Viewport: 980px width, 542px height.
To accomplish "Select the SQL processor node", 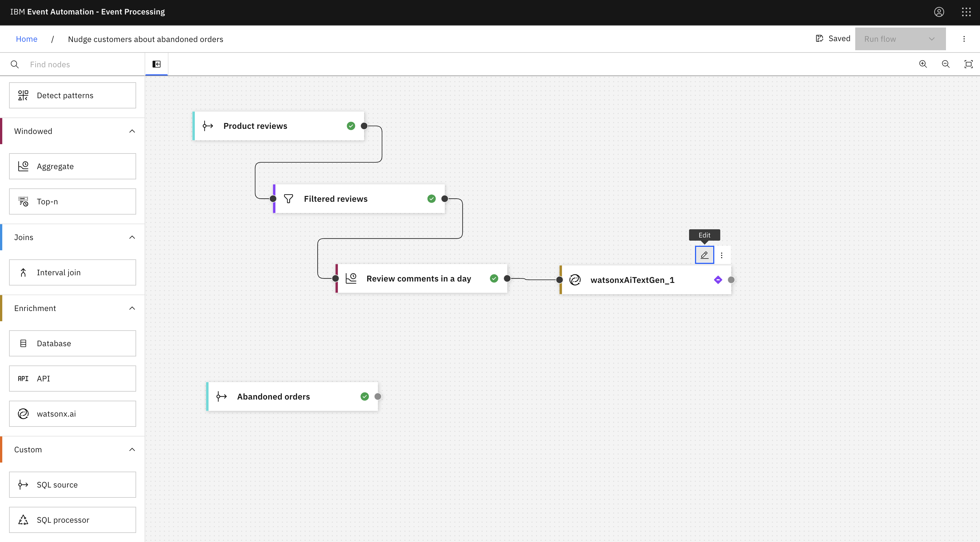I will [x=72, y=520].
